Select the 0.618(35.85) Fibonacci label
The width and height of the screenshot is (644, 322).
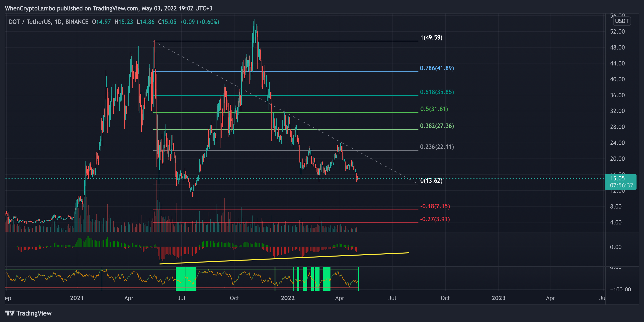(437, 92)
